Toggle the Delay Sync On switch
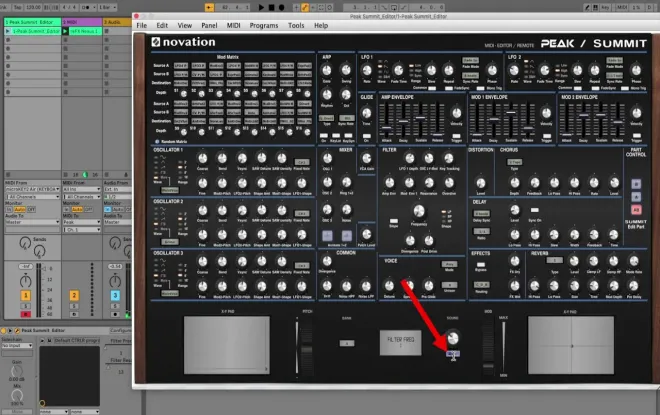This screenshot has height=415, width=660. click(x=535, y=210)
